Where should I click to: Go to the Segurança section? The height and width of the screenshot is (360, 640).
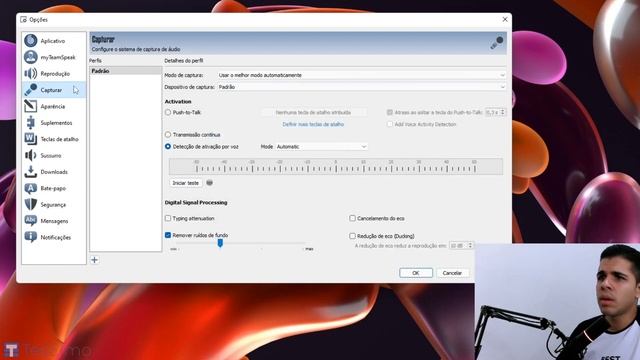point(53,205)
